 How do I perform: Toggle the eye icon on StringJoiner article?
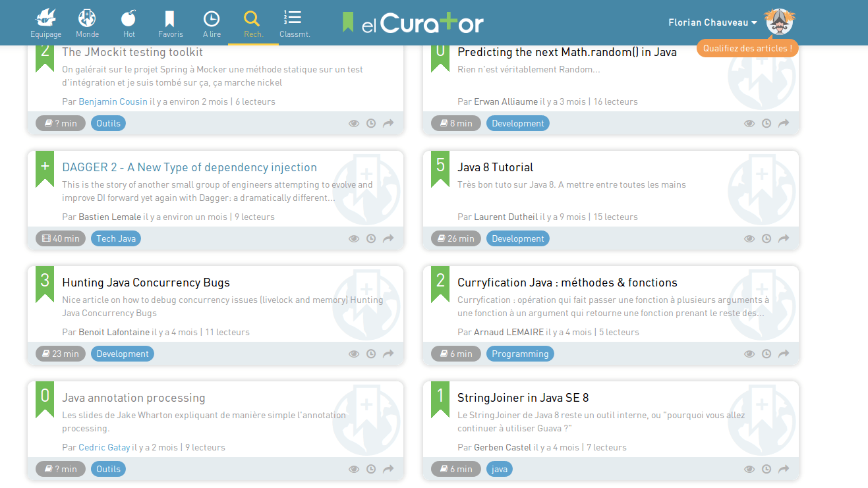tap(749, 469)
